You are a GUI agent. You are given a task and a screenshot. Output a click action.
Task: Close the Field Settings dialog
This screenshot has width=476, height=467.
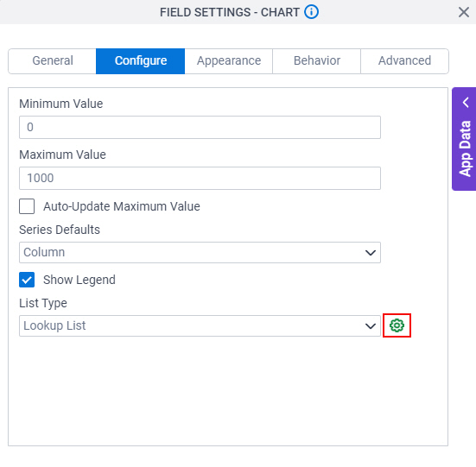click(464, 12)
